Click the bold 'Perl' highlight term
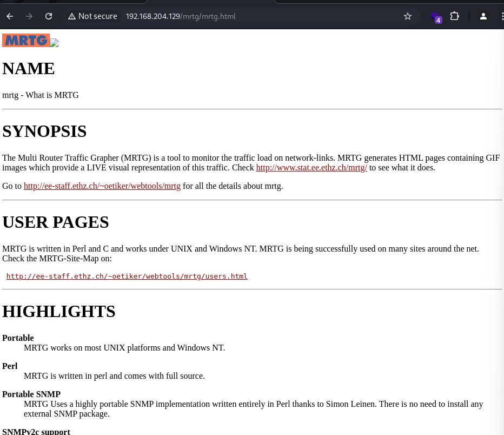The height and width of the screenshot is (435, 504). 10,366
